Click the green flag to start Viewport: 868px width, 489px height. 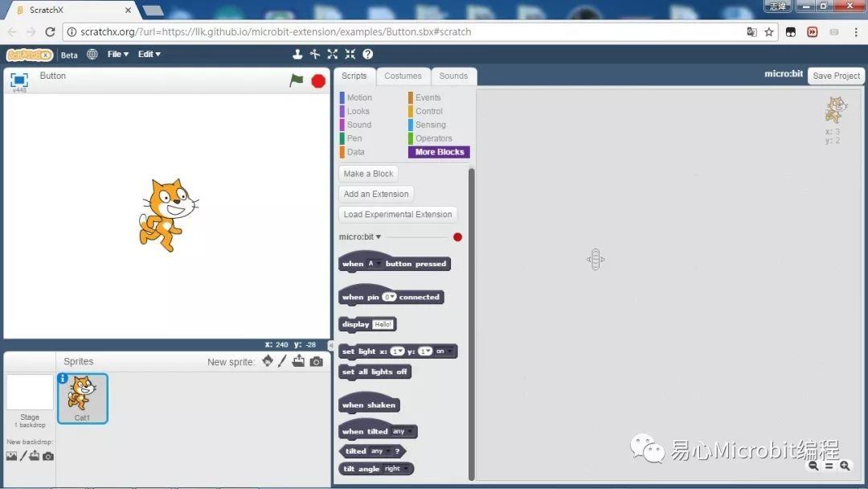296,81
